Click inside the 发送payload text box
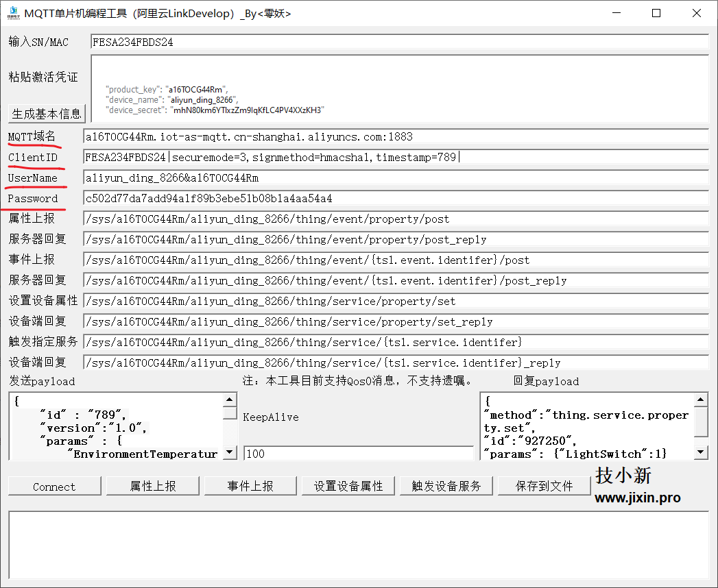The height and width of the screenshot is (588, 718). 117,426
